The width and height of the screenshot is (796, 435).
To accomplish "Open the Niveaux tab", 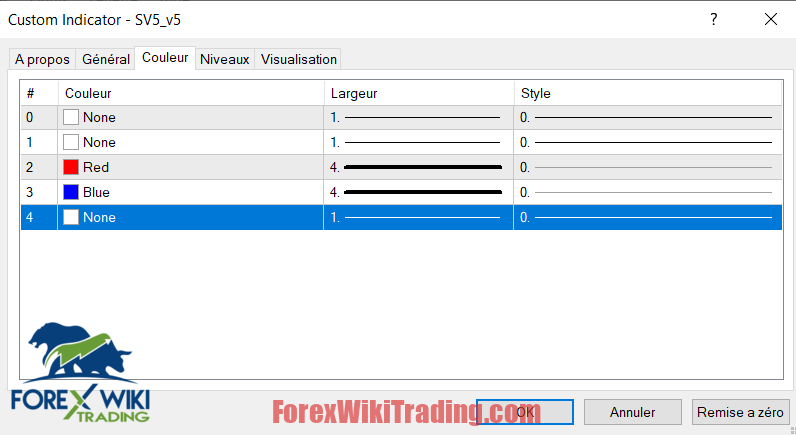I will [x=224, y=59].
